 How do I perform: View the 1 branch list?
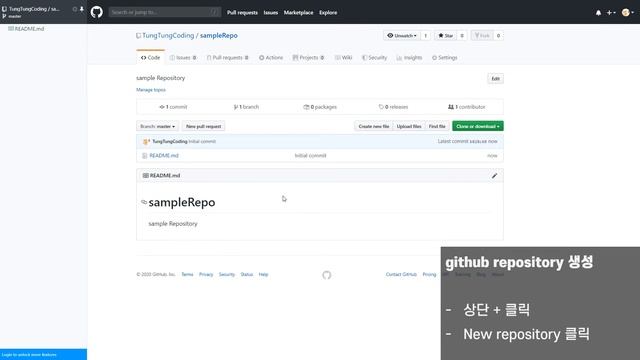[246, 107]
